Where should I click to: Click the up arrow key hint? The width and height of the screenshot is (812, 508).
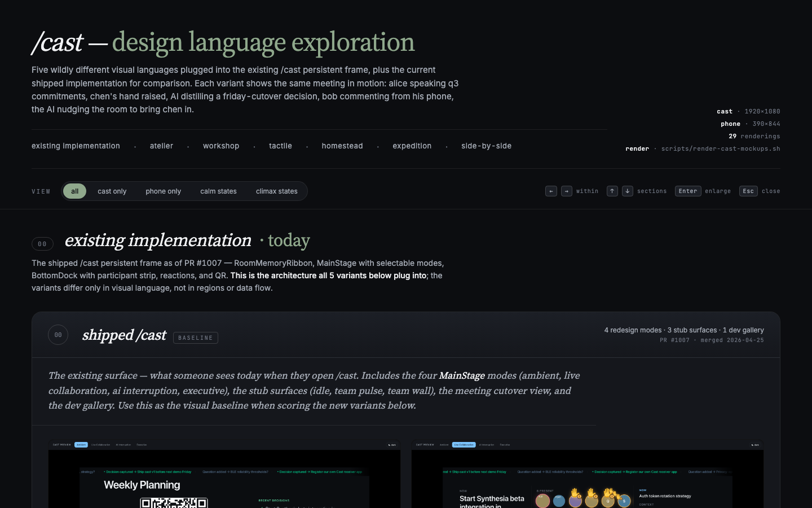pyautogui.click(x=612, y=191)
